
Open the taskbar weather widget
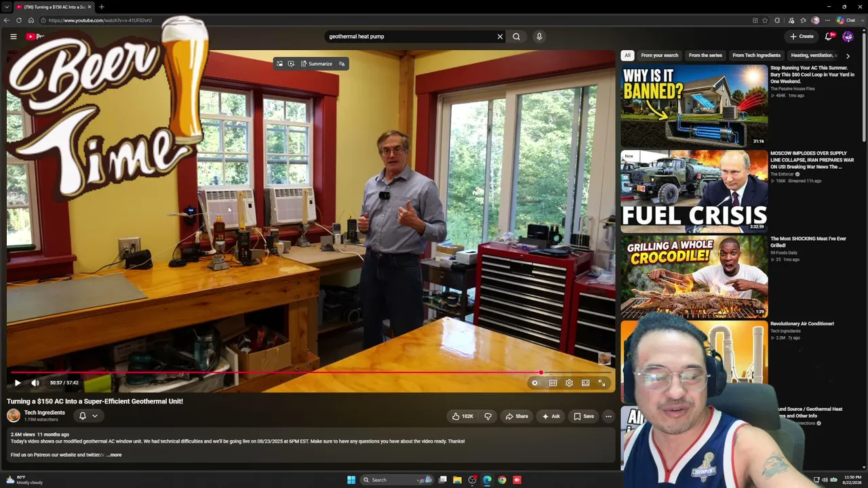tap(24, 480)
